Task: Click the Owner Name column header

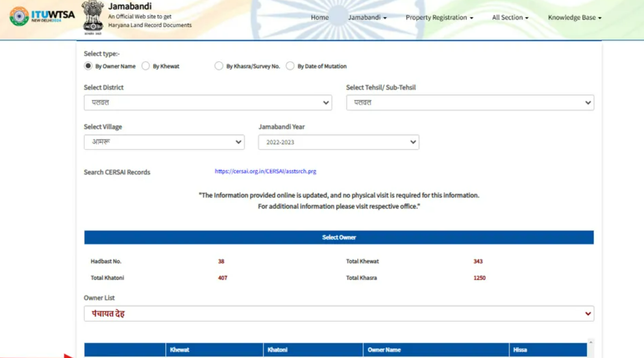Action: tap(384, 350)
